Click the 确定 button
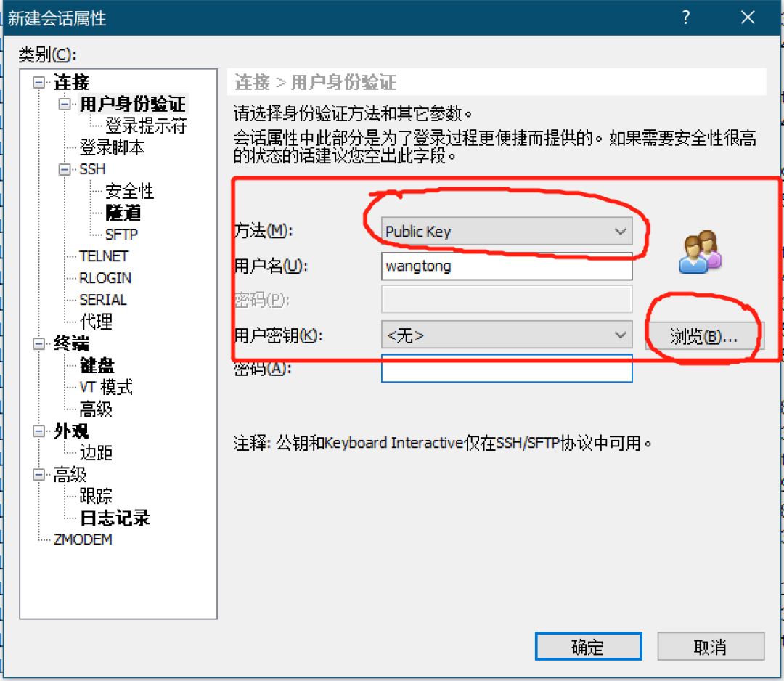 588,646
